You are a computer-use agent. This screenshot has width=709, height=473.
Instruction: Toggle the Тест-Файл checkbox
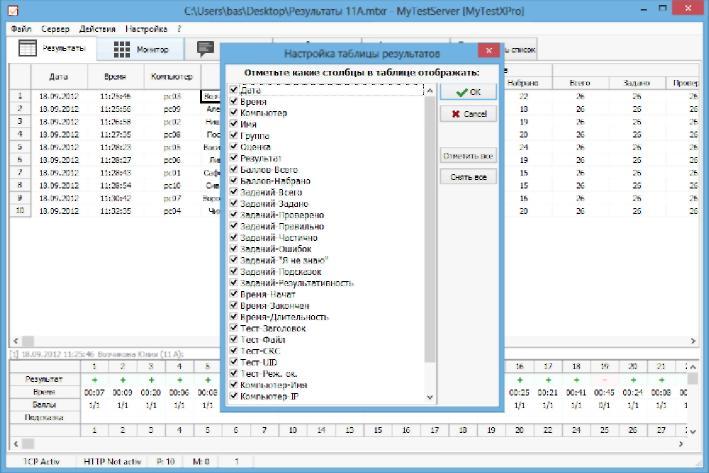233,339
